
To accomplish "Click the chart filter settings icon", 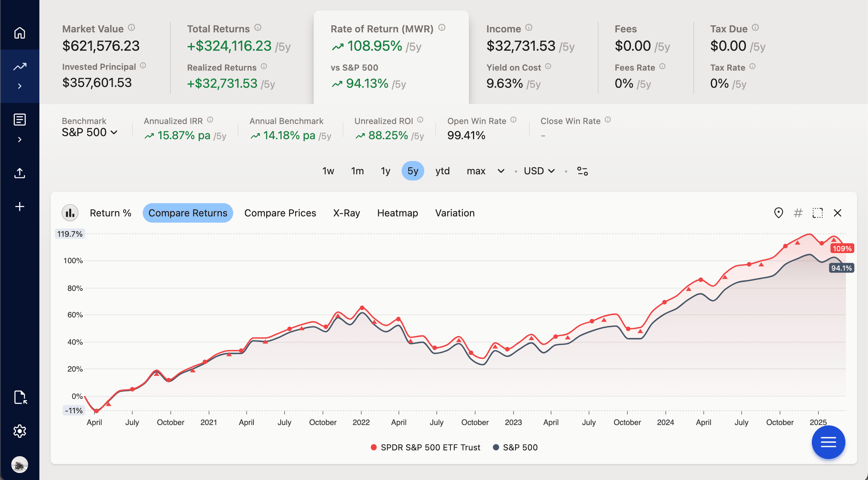I will tap(583, 171).
